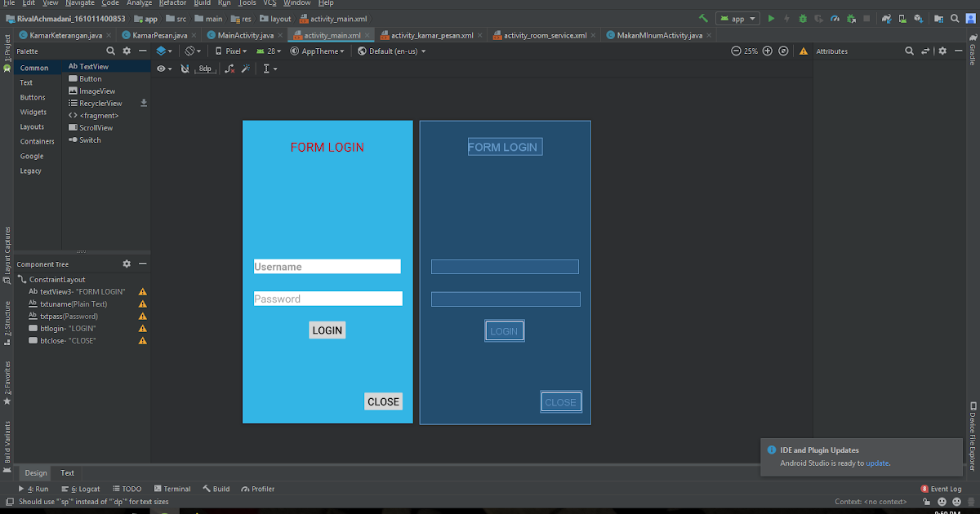Open the AVD Manager icon
The image size is (980, 514).
click(x=902, y=18)
